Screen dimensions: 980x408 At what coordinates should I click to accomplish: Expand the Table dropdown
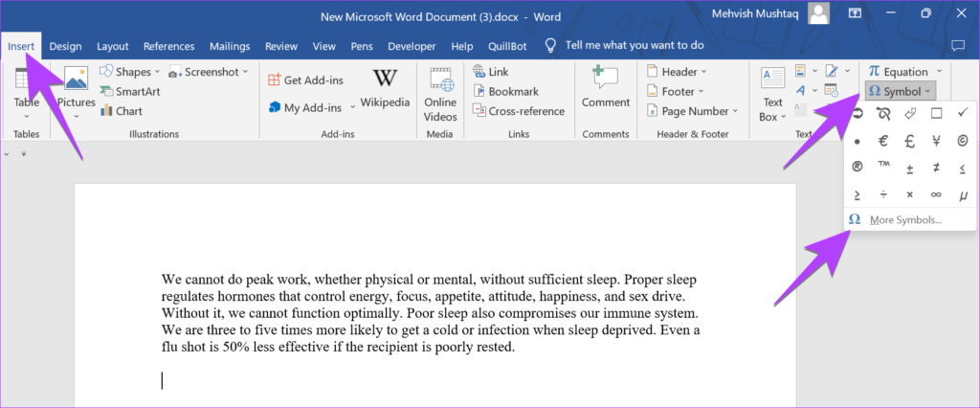(x=26, y=116)
